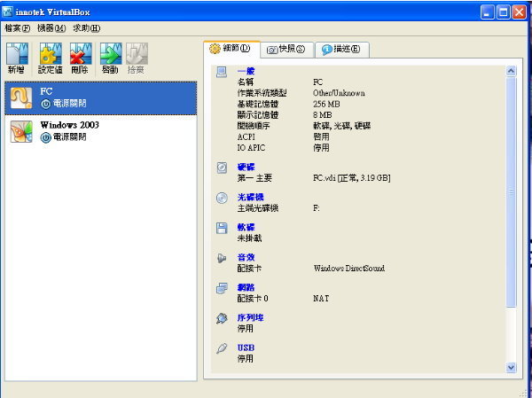Click scrollbar up arrow in details pane
The image size is (532, 398).
pyautogui.click(x=511, y=71)
